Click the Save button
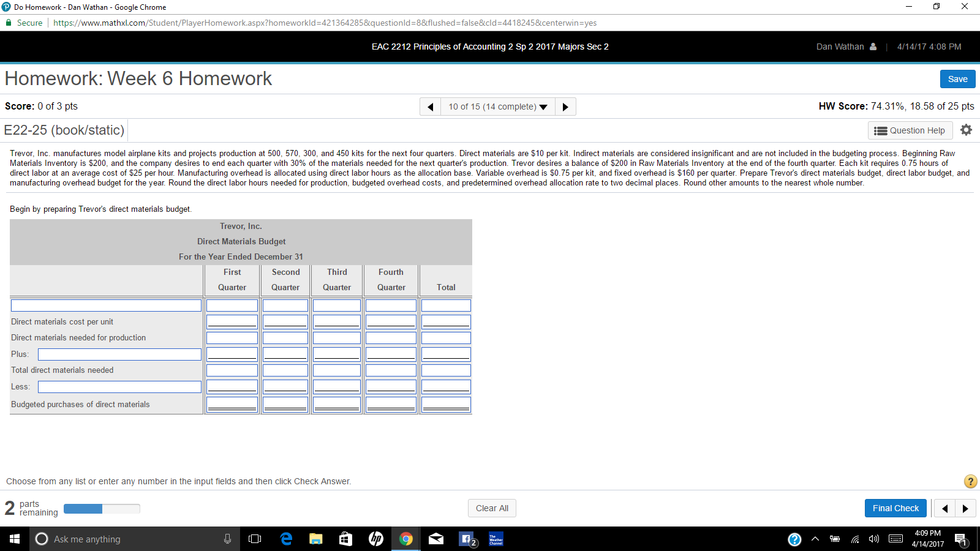Image resolution: width=980 pixels, height=551 pixels. (957, 79)
